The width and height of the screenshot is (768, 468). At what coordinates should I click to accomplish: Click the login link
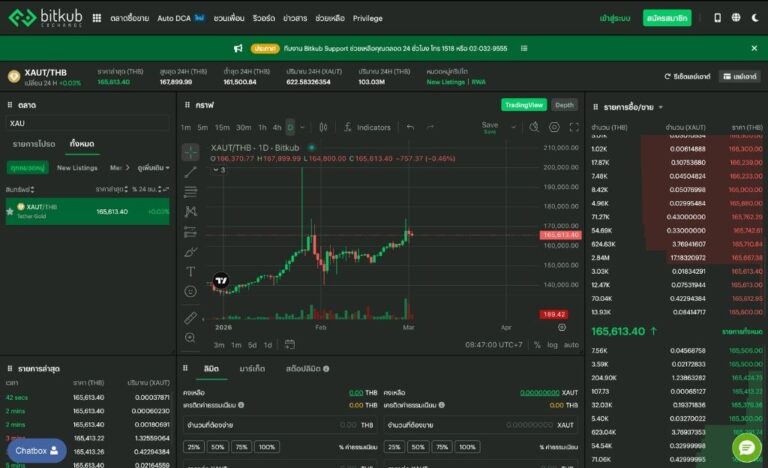click(615, 18)
